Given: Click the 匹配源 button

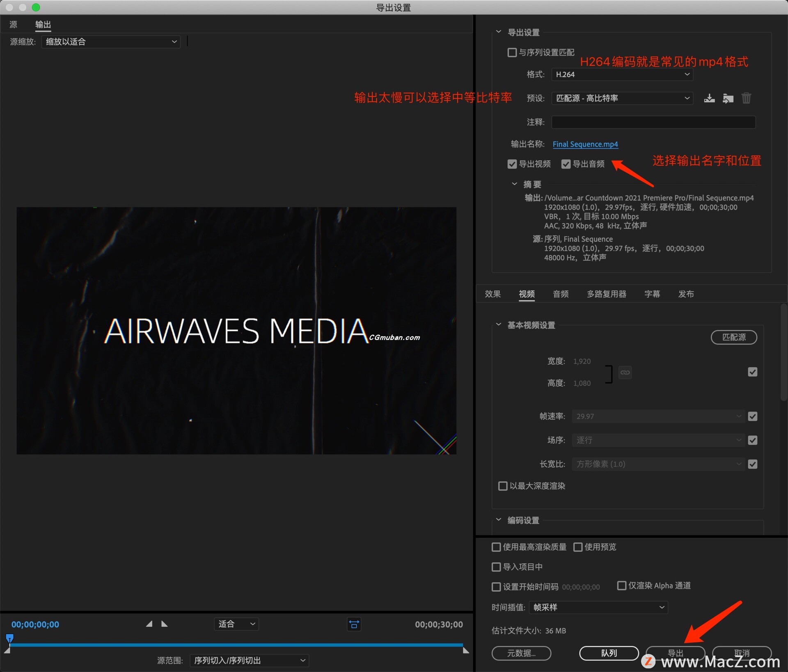Looking at the screenshot, I should [x=734, y=337].
